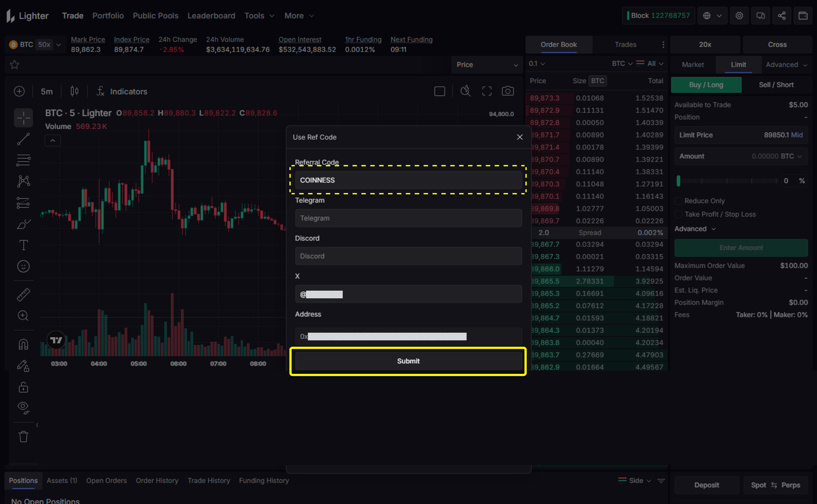
Task: Open quick search lightning magnifier icon
Action: pos(465,91)
